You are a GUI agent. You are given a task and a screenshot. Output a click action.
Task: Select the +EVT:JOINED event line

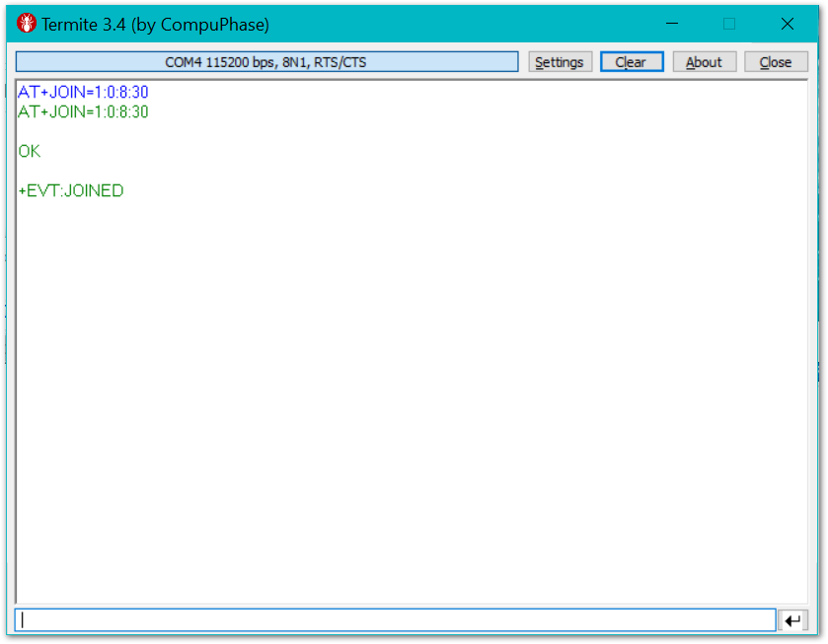71,190
